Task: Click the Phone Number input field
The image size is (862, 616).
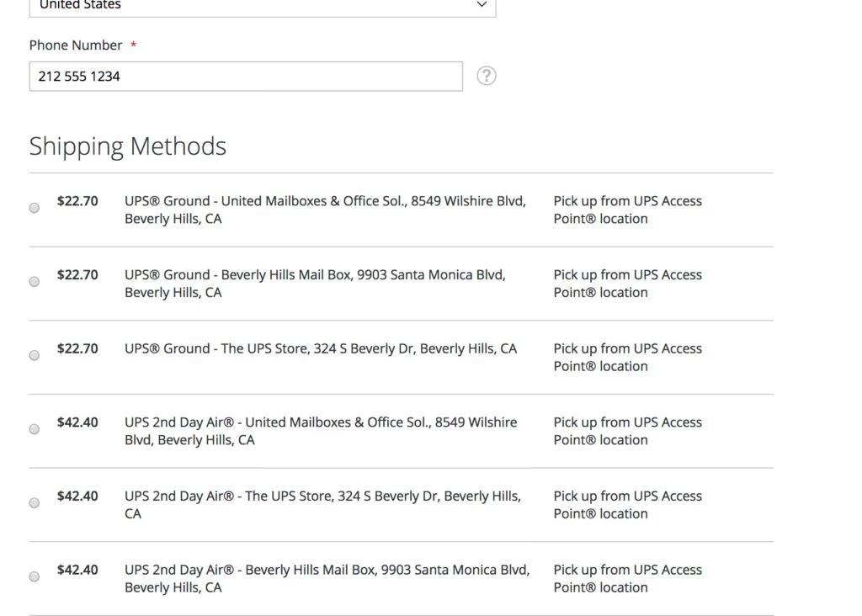Action: click(x=245, y=77)
